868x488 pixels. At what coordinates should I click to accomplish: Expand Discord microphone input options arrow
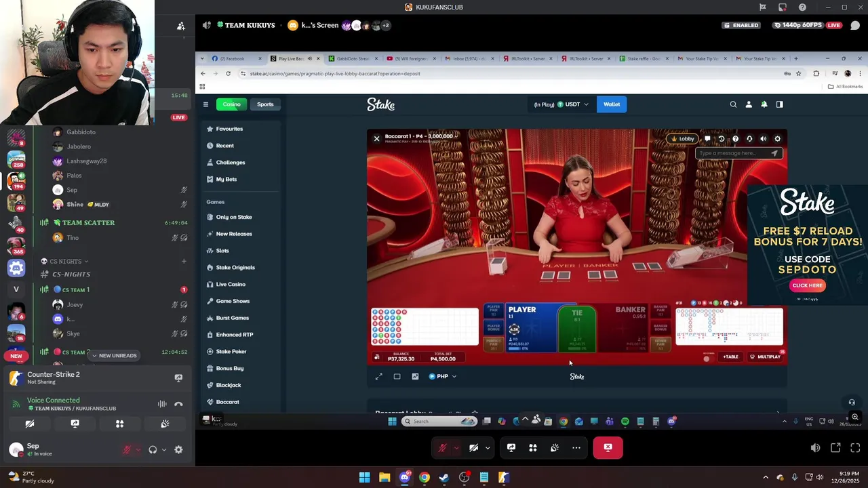pos(138,449)
